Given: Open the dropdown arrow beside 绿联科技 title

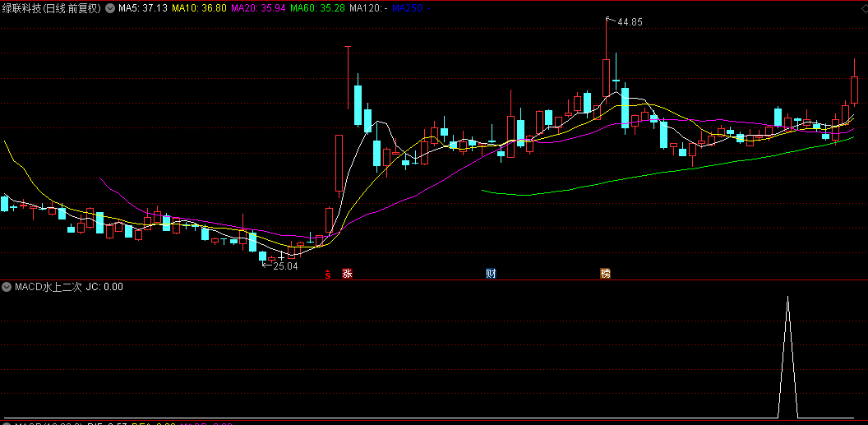Looking at the screenshot, I should point(109,8).
